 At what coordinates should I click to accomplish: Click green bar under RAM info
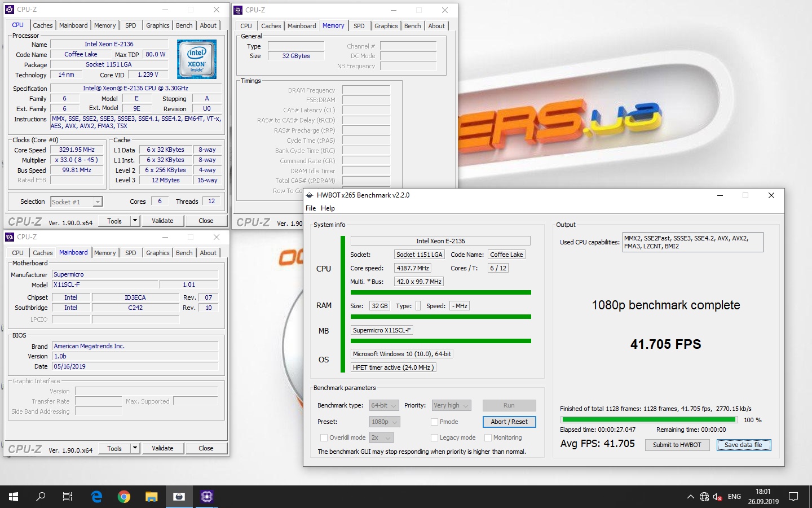pos(441,317)
